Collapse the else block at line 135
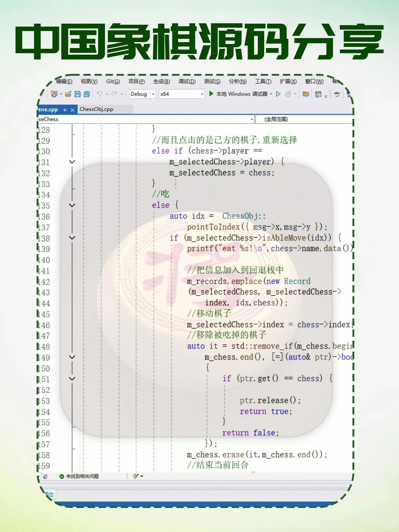The height and width of the screenshot is (532, 399). pyautogui.click(x=72, y=205)
